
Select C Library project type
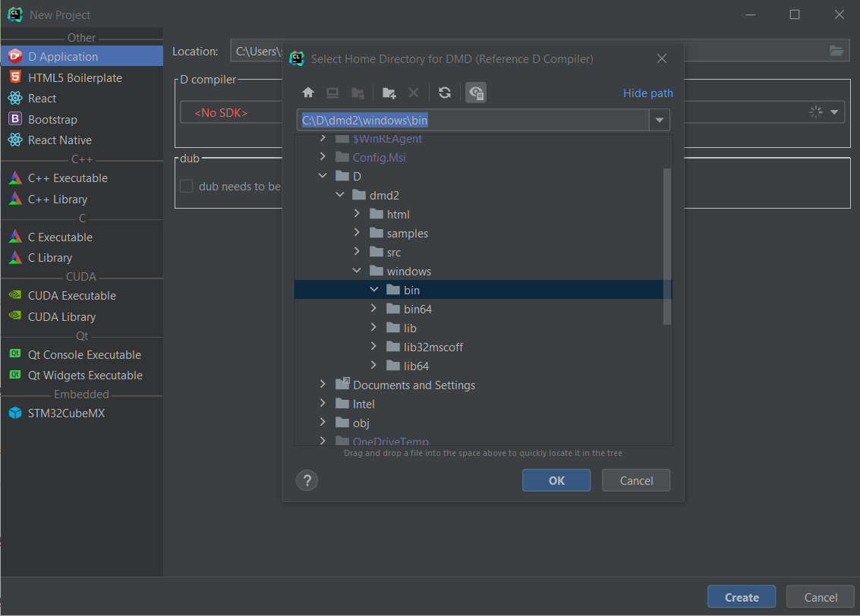click(82, 258)
